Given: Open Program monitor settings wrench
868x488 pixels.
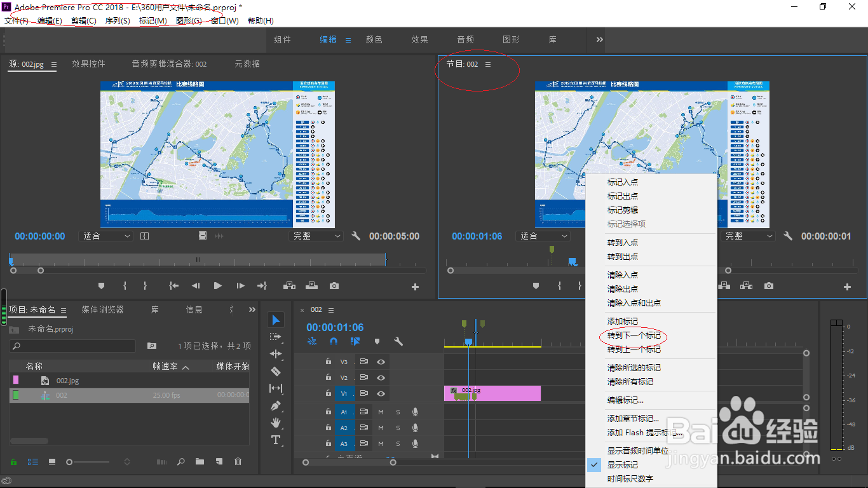Looking at the screenshot, I should click(788, 236).
